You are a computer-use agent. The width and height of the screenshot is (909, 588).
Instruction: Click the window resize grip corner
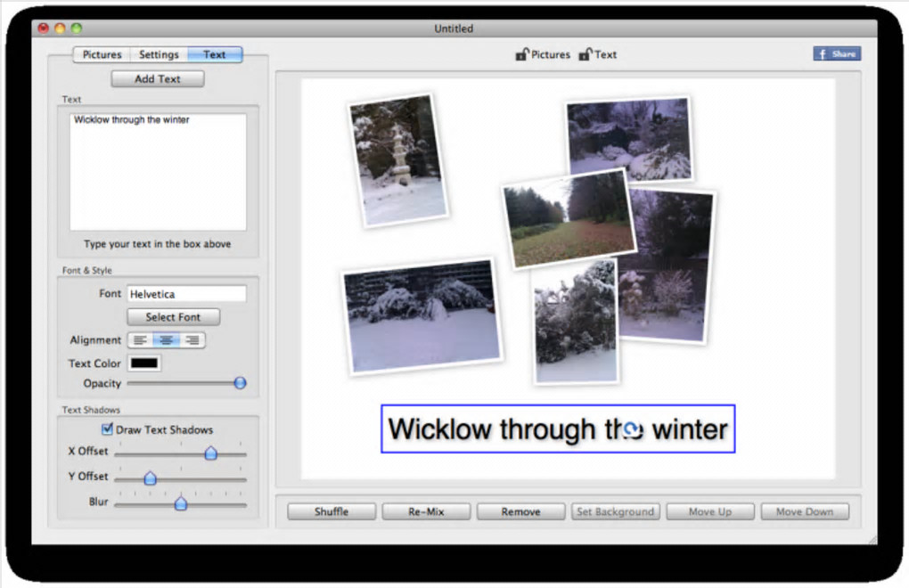pyautogui.click(x=872, y=539)
